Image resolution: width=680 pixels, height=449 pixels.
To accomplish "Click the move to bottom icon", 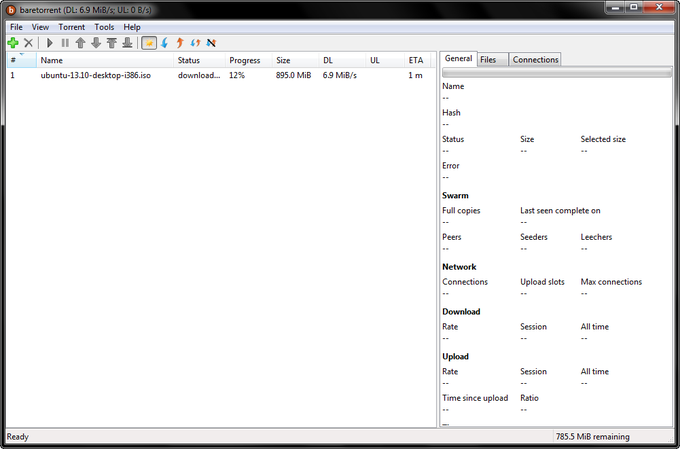I will pyautogui.click(x=127, y=43).
